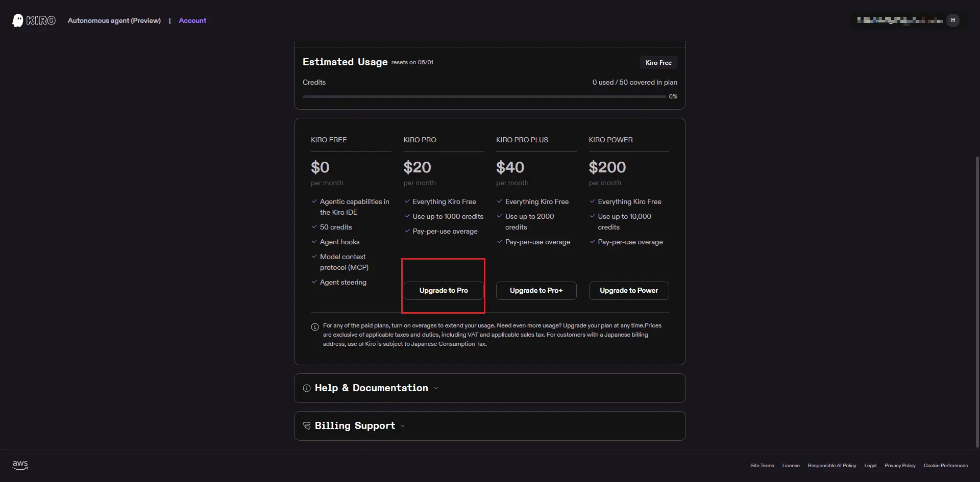This screenshot has width=980, height=482.
Task: Click the KIRO POWER plan title
Action: [x=611, y=140]
